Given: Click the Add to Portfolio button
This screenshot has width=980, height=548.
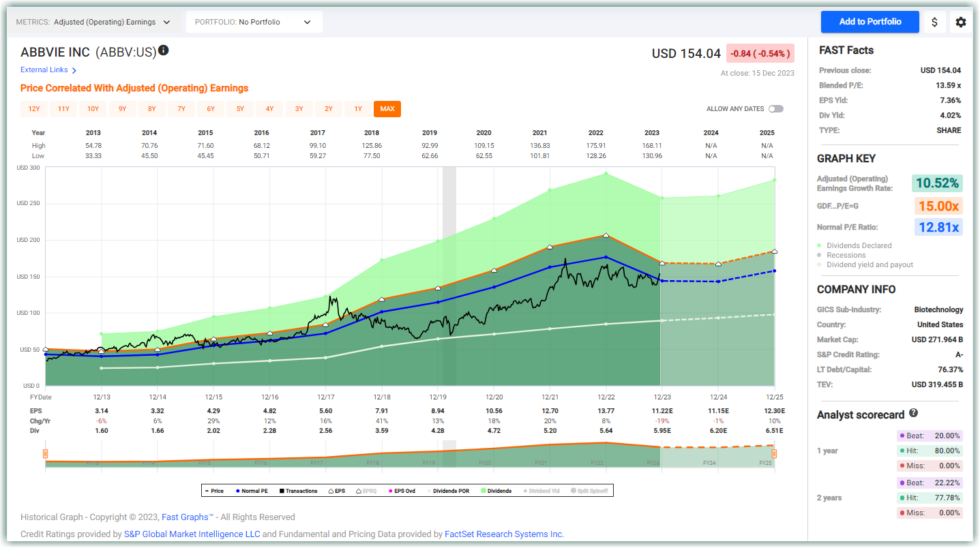Looking at the screenshot, I should (870, 21).
